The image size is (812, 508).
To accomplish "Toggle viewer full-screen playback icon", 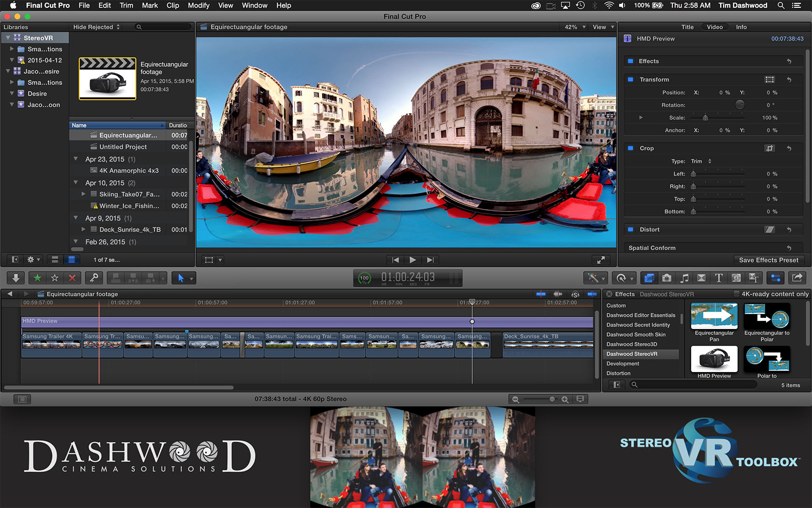I will coord(601,260).
